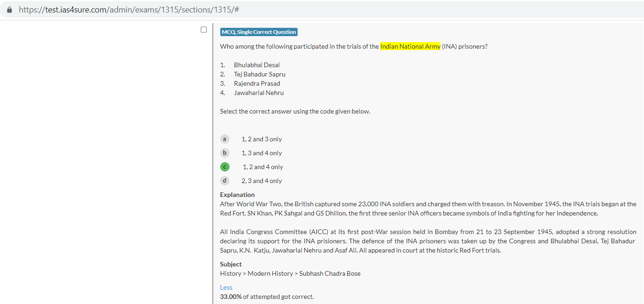This screenshot has width=644, height=304.
Task: Select the option 'b' circle
Action: coord(224,153)
